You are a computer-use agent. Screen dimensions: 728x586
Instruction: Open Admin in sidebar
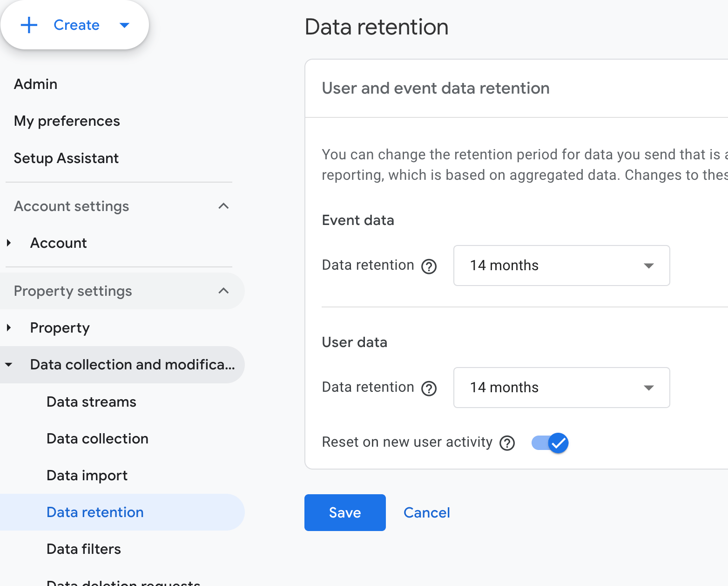(x=36, y=84)
